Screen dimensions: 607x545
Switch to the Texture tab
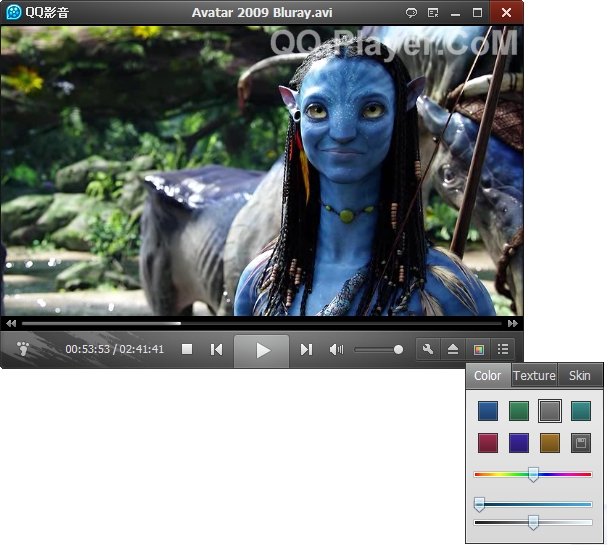pyautogui.click(x=534, y=376)
